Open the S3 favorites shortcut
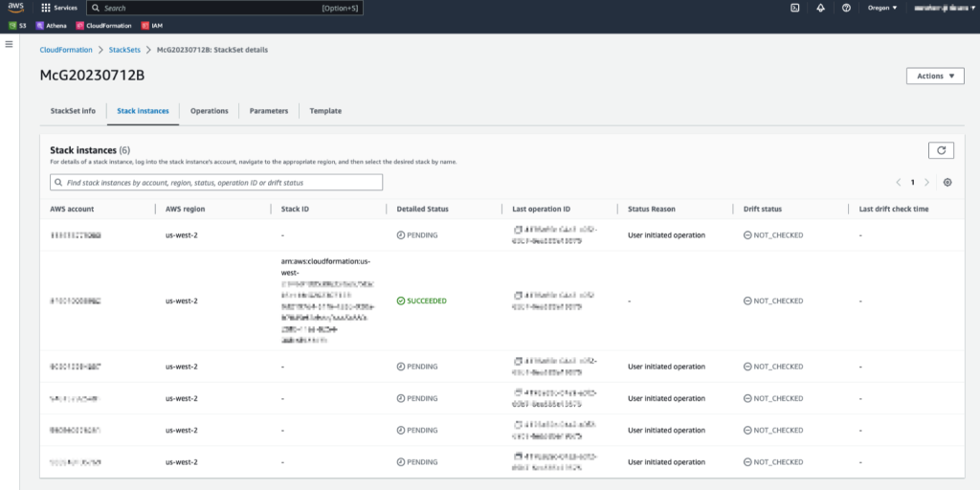This screenshot has height=490, width=980. (17, 26)
